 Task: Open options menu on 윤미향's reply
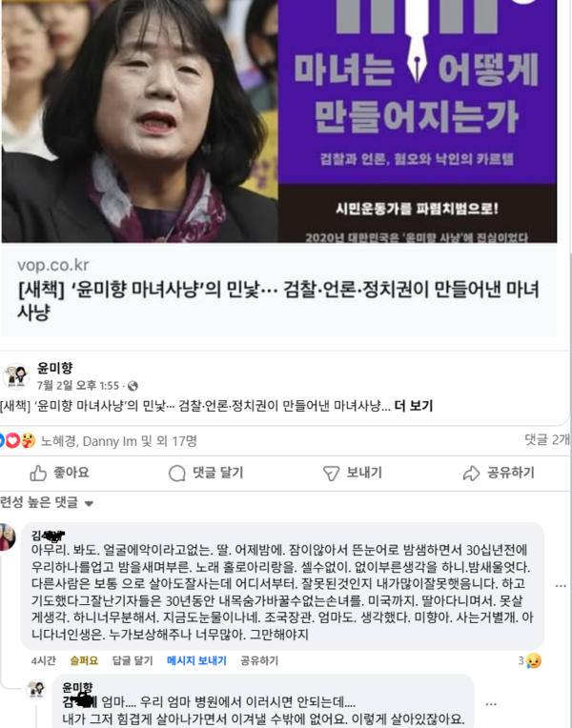[491, 704]
